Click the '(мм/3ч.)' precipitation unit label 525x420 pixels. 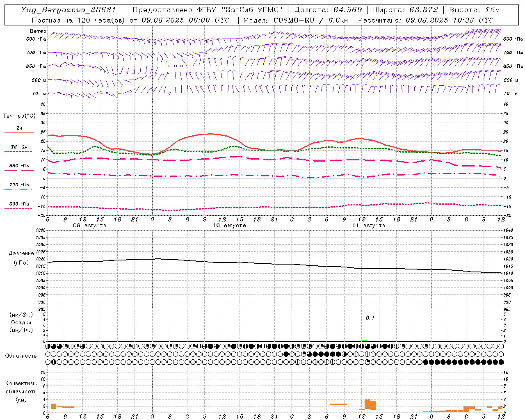pyautogui.click(x=21, y=315)
